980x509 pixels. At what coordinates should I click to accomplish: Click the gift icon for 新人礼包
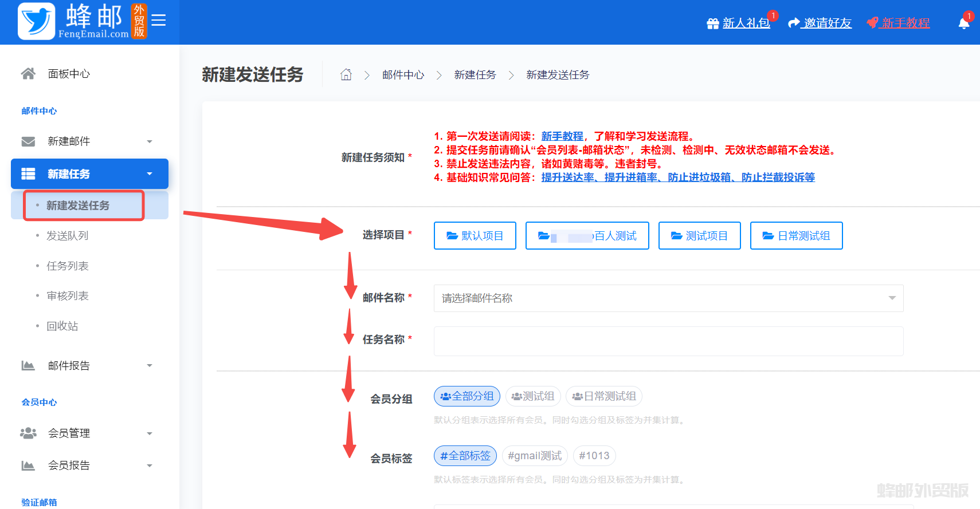tap(712, 23)
